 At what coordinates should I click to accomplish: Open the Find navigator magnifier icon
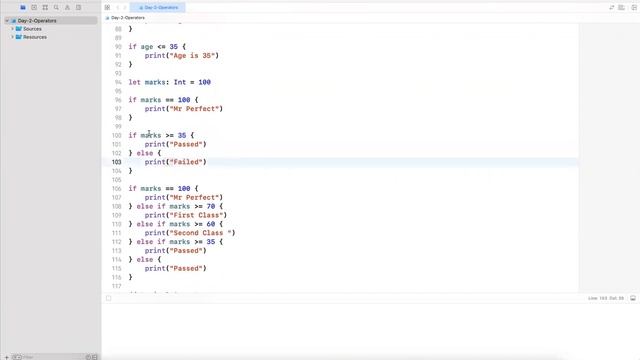56,7
